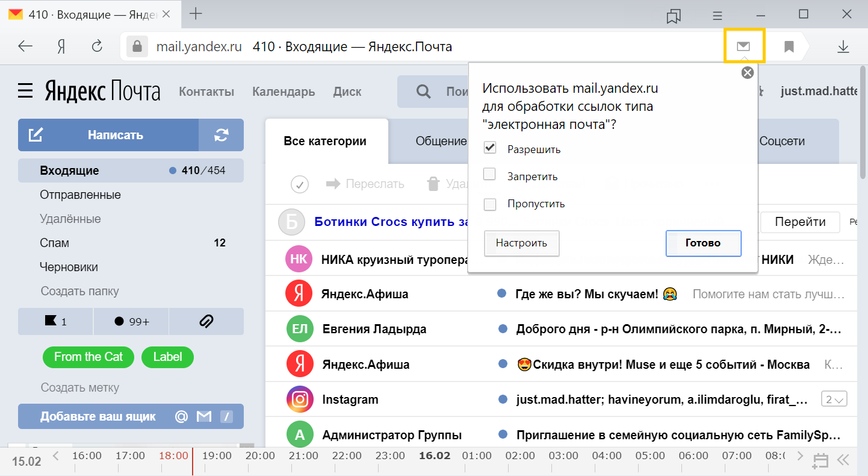Open the bookmarks panel icon in the title bar
This screenshot has height=476, width=868.
coord(674,15)
